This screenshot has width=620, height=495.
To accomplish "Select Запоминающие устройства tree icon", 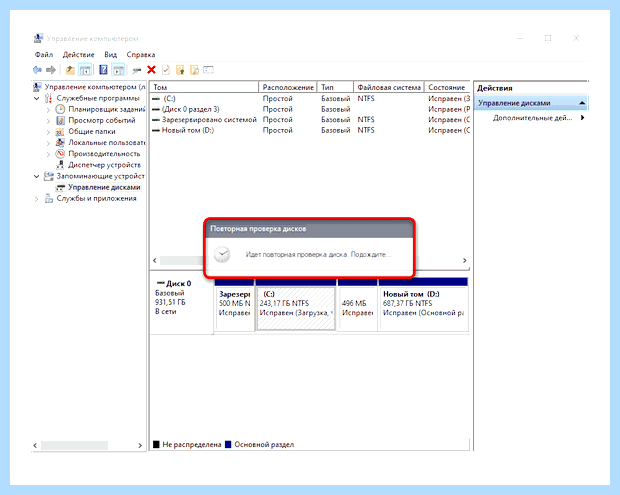I will (x=49, y=176).
